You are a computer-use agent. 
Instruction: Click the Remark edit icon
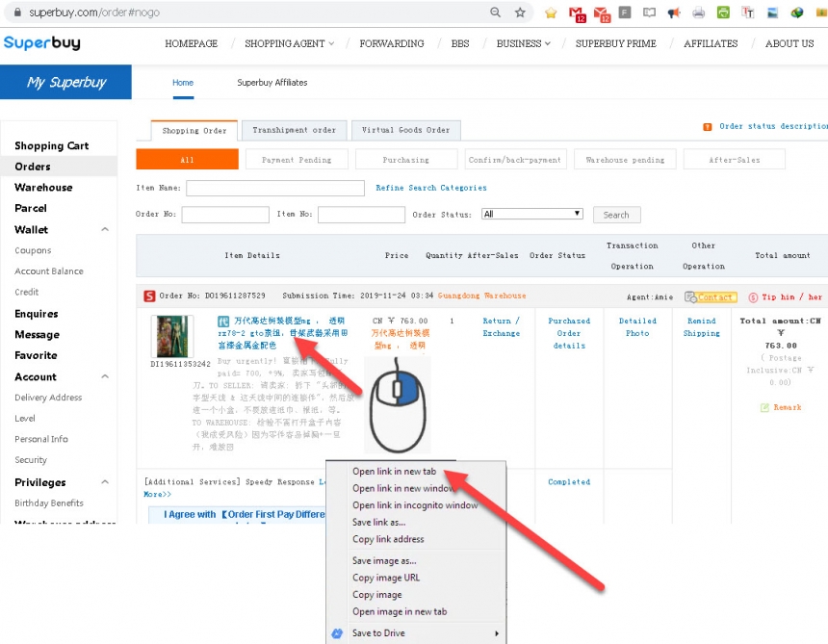click(765, 407)
